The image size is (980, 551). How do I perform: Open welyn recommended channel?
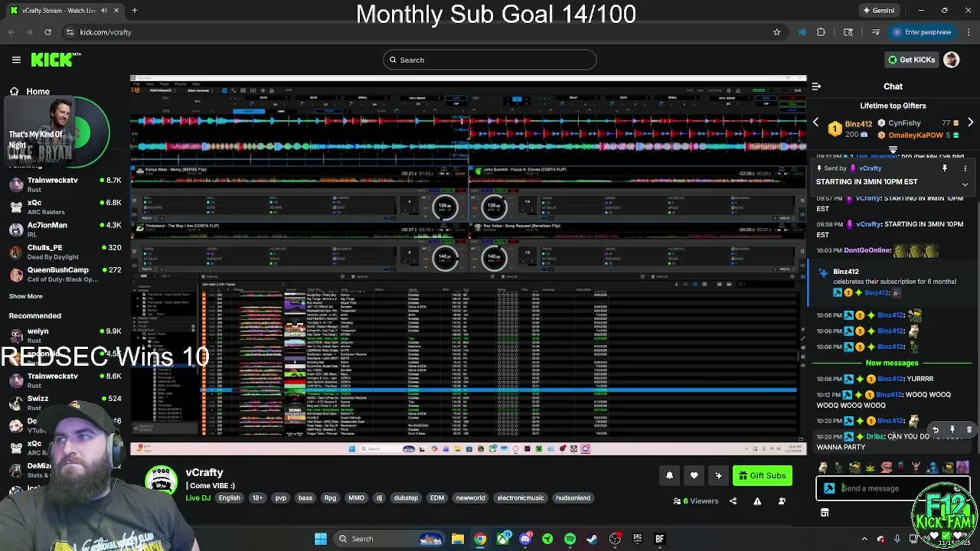click(x=65, y=335)
